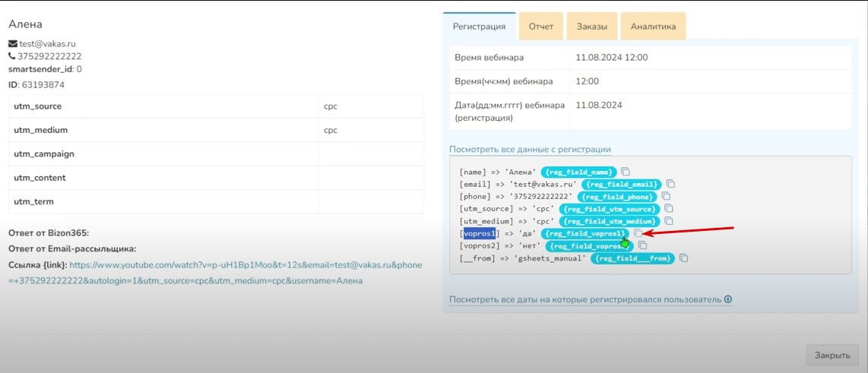868x373 pixels.
Task: Select the Регистрация tab
Action: point(479,27)
